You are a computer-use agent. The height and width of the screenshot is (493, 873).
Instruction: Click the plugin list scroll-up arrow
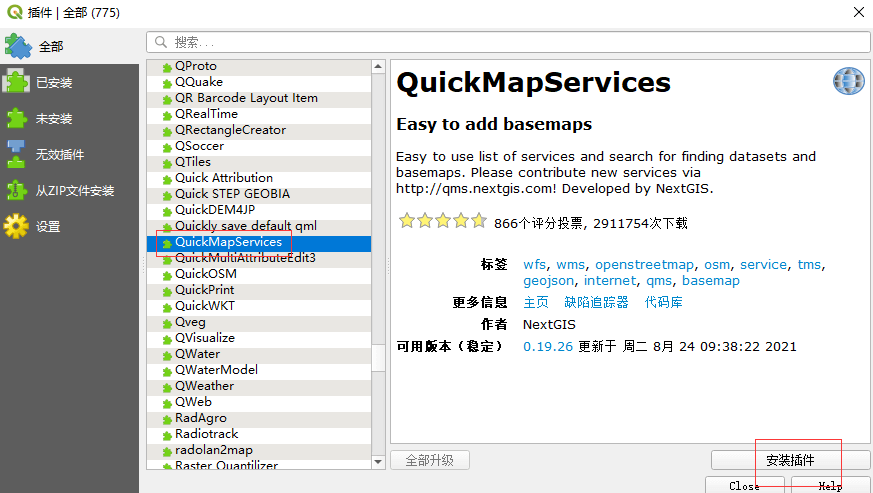(x=378, y=67)
